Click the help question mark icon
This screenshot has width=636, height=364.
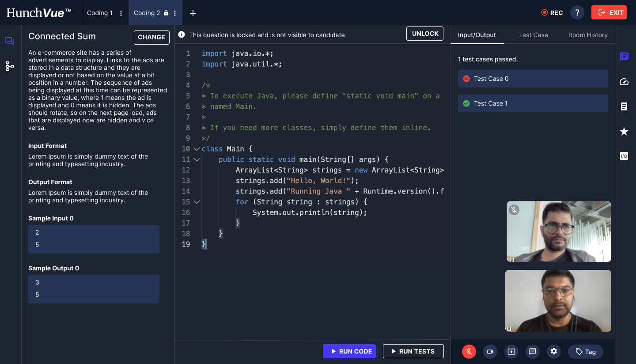click(x=577, y=12)
